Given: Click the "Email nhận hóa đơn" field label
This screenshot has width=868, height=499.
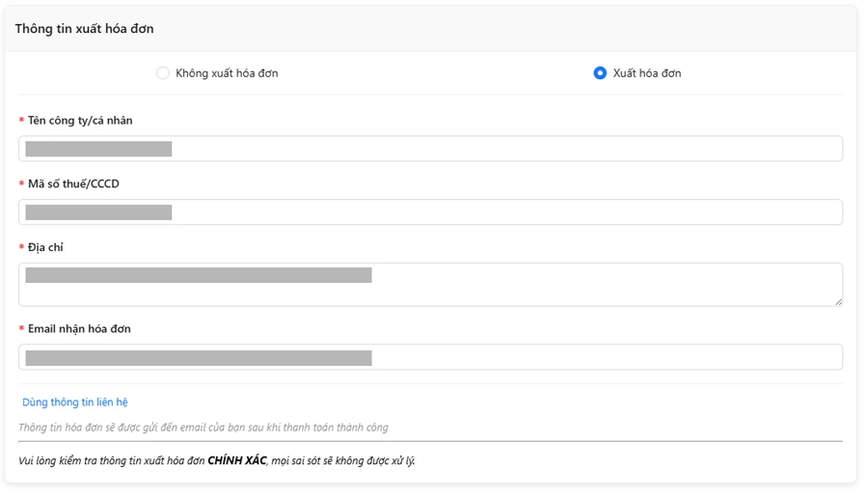Looking at the screenshot, I should [x=79, y=329].
